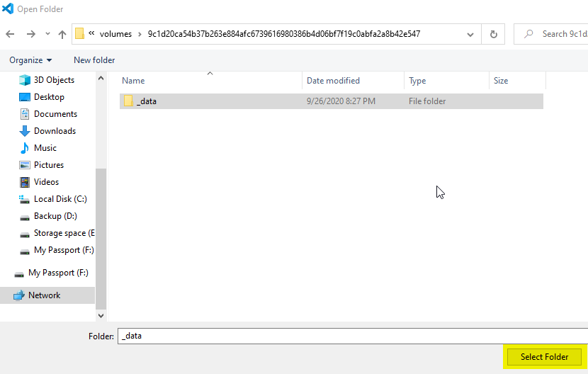
Task: Click the 9/26/2020 8:27 PM date cell
Action: pos(341,101)
